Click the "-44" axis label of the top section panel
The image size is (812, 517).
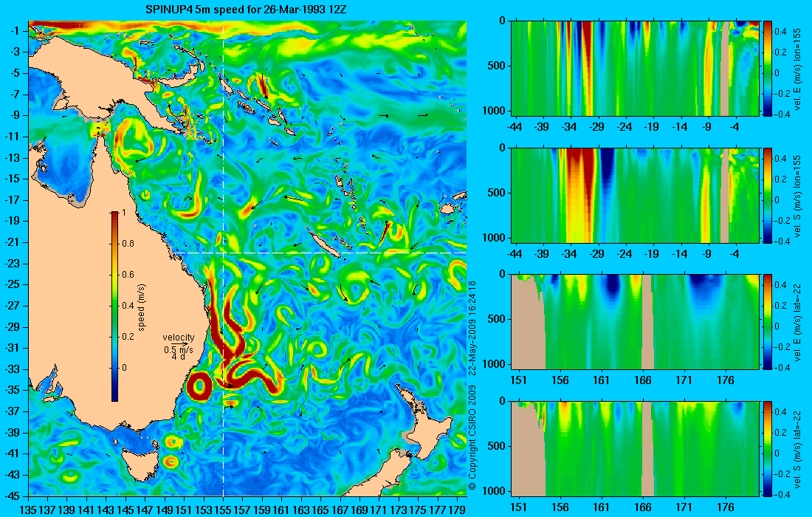click(x=514, y=127)
